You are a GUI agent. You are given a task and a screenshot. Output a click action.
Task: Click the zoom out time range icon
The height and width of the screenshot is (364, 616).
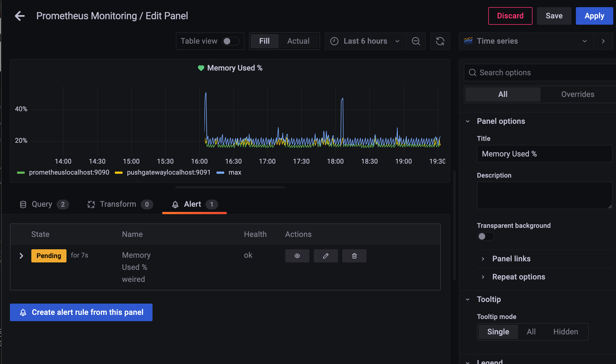(416, 41)
